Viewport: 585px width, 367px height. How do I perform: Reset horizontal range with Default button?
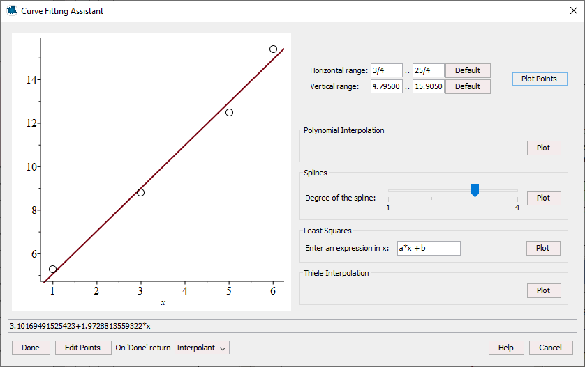point(467,70)
